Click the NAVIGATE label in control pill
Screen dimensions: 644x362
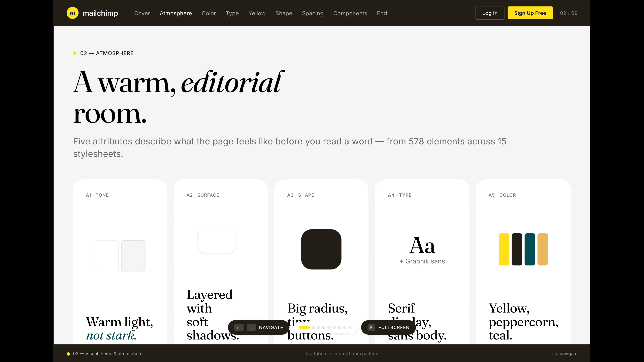(x=271, y=327)
